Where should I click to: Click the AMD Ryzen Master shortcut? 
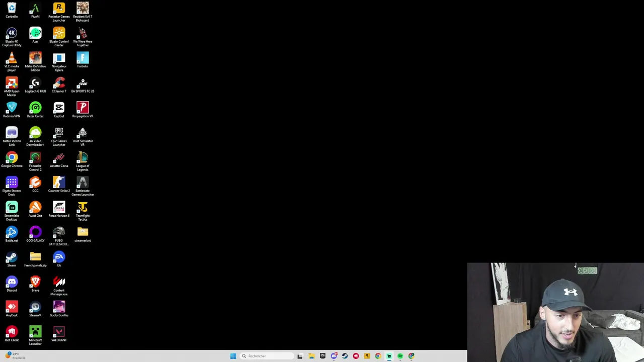click(x=12, y=87)
